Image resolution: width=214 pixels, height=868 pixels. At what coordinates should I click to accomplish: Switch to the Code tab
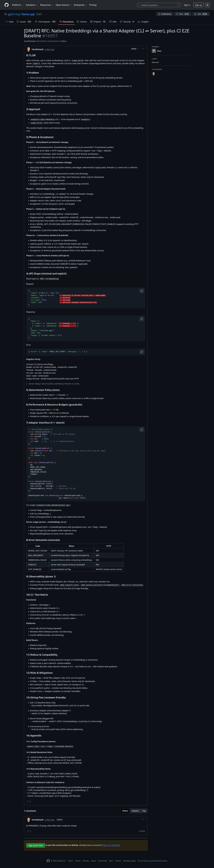tap(9, 22)
